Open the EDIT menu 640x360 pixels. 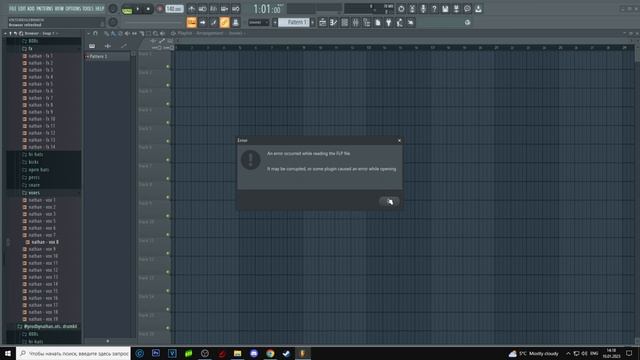coord(22,9)
